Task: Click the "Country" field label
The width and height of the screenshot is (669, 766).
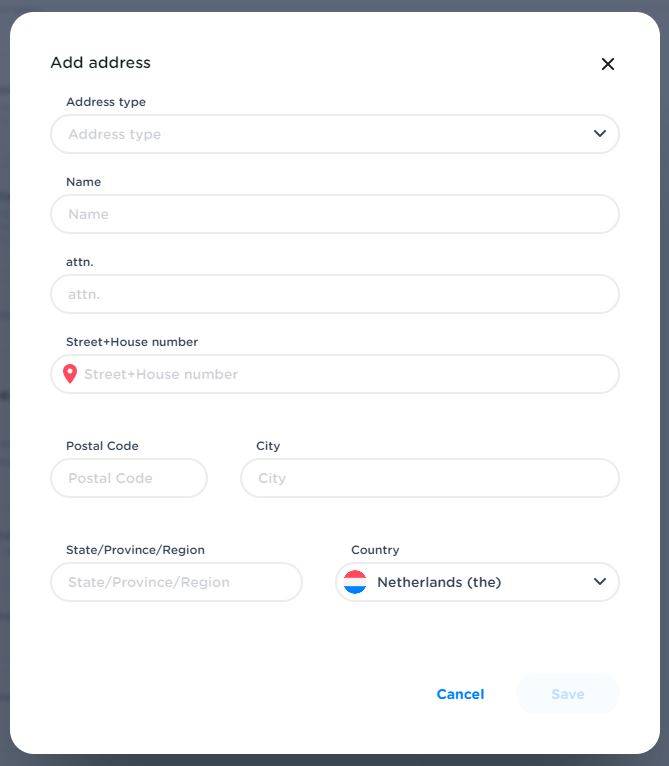Action: pos(375,550)
